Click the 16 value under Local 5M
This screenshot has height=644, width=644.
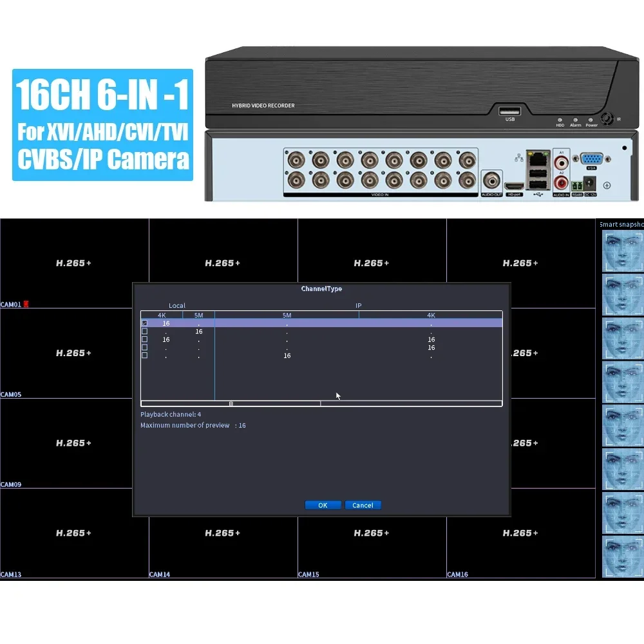[199, 332]
